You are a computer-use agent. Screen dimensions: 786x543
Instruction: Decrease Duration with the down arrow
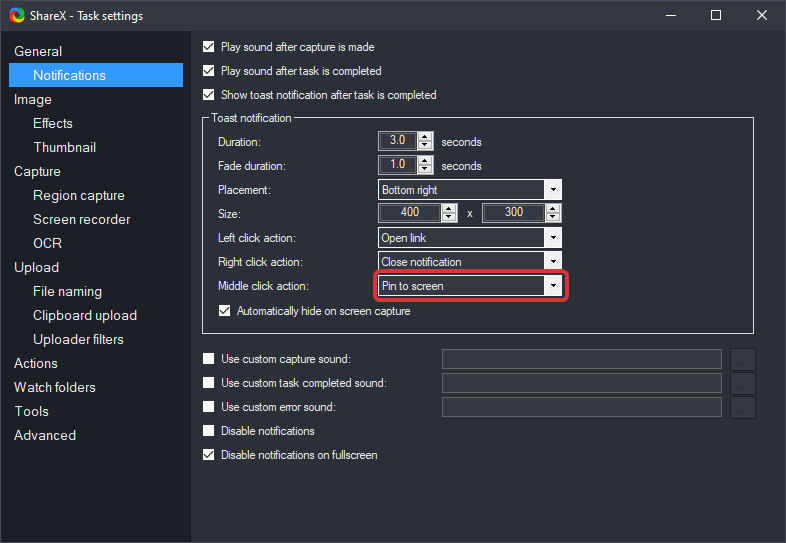click(x=425, y=145)
